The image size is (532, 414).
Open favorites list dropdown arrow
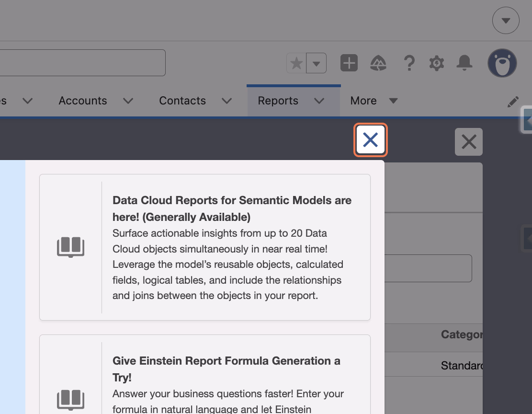tap(316, 63)
